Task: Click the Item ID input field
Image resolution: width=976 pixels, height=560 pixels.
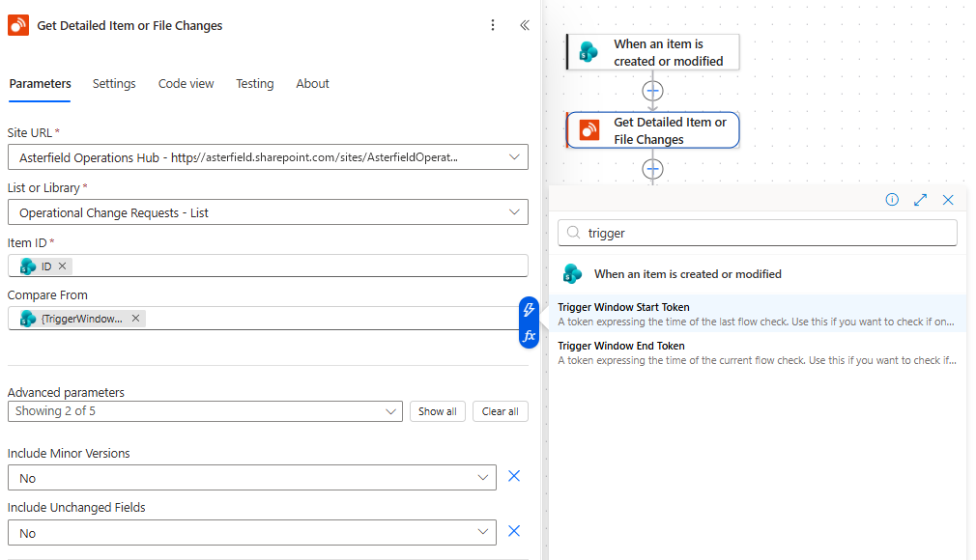Action: click(268, 266)
